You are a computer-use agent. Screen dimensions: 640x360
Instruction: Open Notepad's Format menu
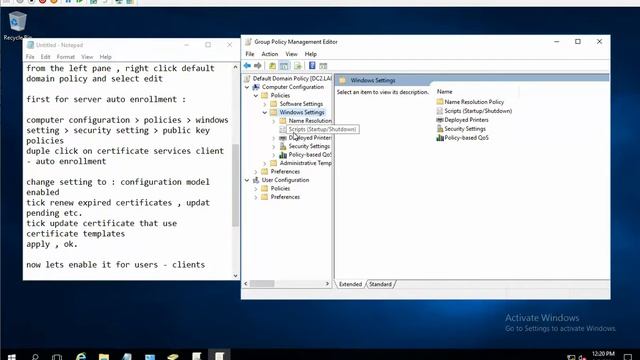[65, 57]
